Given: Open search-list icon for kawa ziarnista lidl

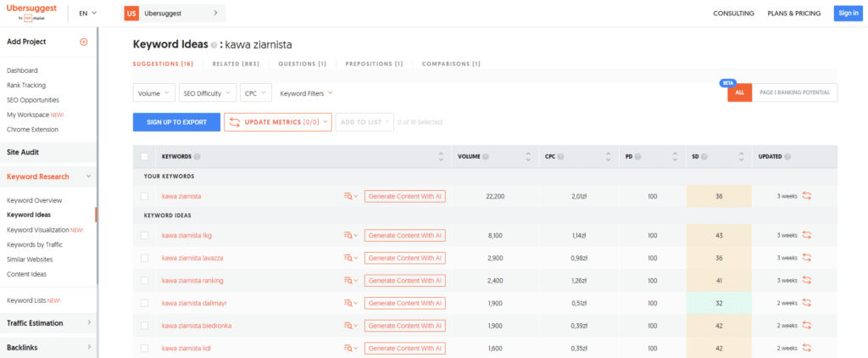Looking at the screenshot, I should coord(350,348).
